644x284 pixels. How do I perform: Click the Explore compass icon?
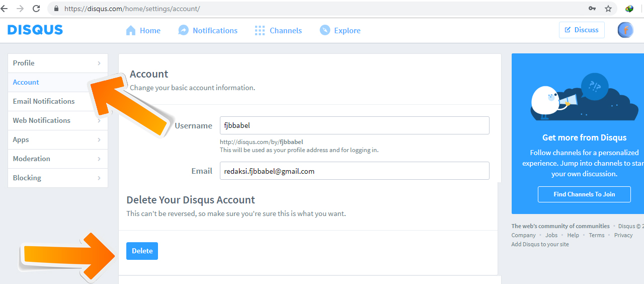(x=325, y=30)
